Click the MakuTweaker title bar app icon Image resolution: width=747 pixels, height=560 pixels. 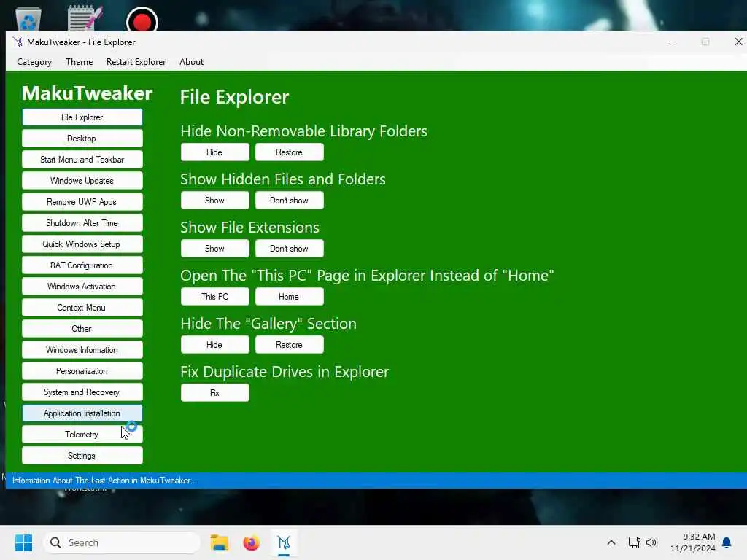pyautogui.click(x=18, y=42)
